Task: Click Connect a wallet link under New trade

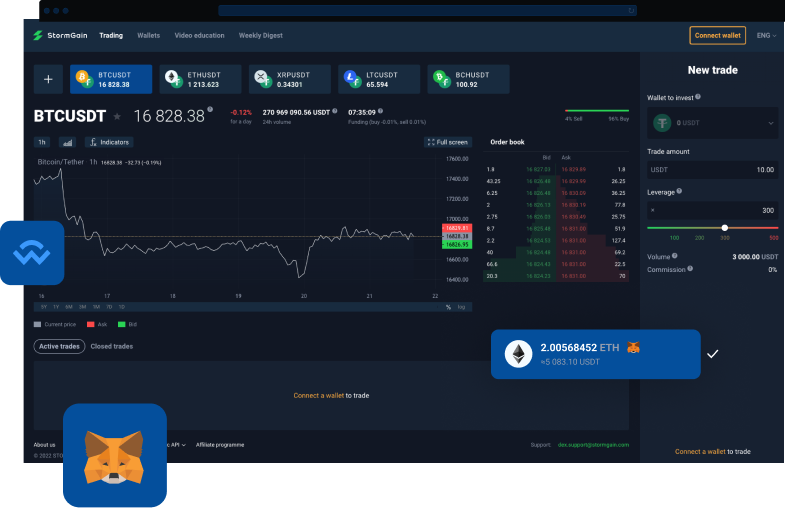Action: [700, 451]
